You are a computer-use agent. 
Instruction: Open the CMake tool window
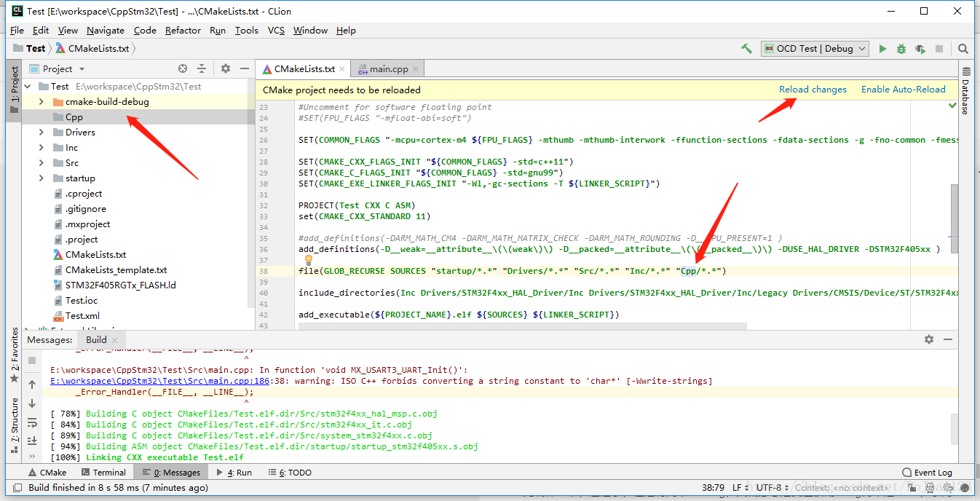pos(47,473)
